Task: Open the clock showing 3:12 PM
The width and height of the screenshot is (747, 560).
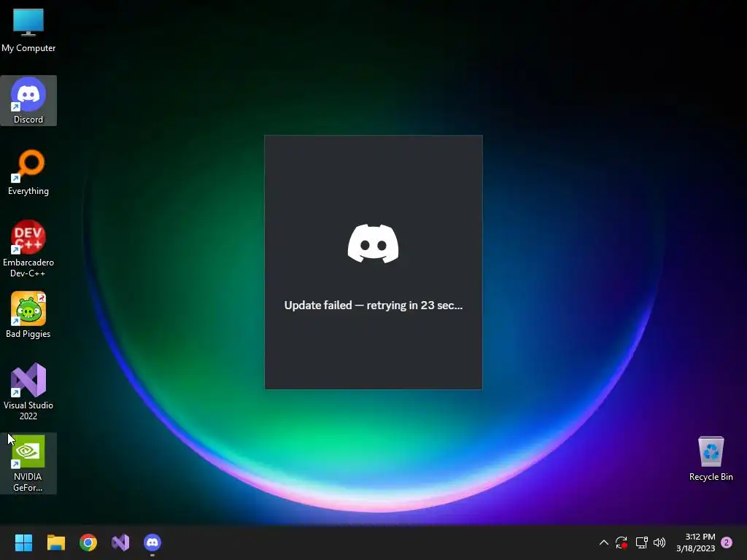Action: [x=695, y=542]
